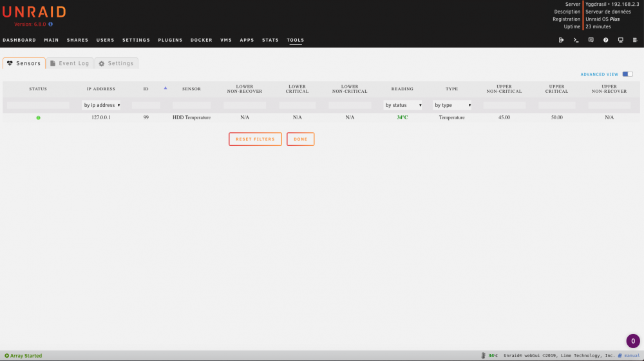Open the Tools menu
The image size is (644, 361).
(x=296, y=41)
